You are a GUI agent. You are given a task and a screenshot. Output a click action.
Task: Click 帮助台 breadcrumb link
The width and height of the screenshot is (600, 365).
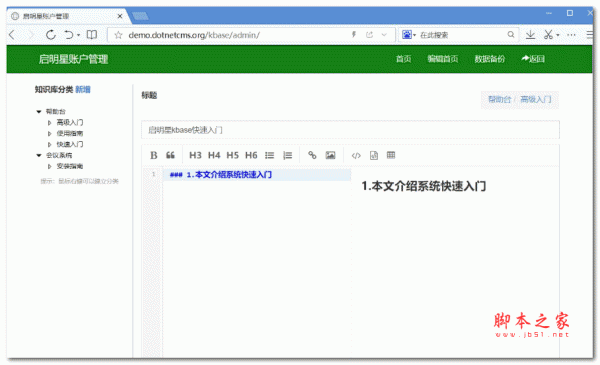pyautogui.click(x=500, y=99)
